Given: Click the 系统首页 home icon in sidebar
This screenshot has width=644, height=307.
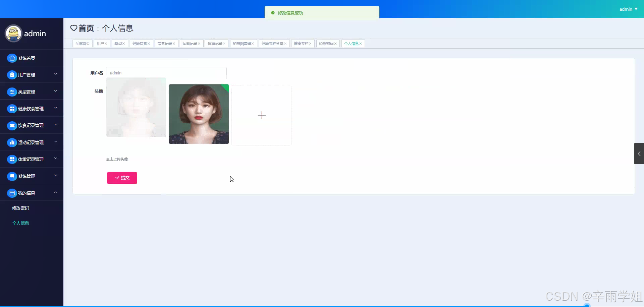Looking at the screenshot, I should [12, 58].
